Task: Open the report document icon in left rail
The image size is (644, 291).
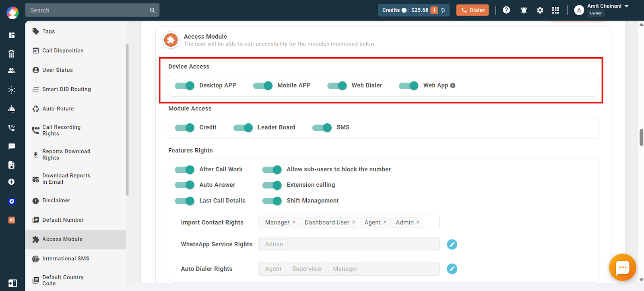Action: 12,165
